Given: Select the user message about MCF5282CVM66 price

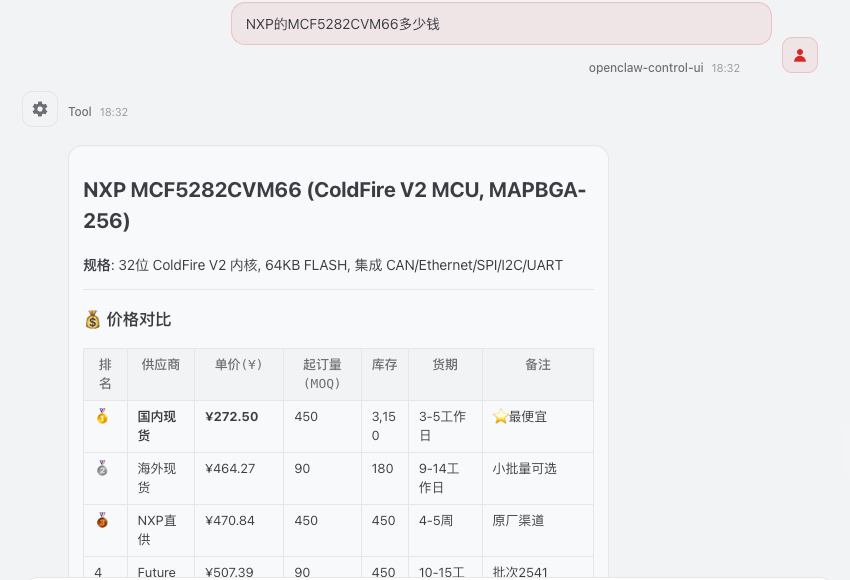Looking at the screenshot, I should pyautogui.click(x=501, y=24).
